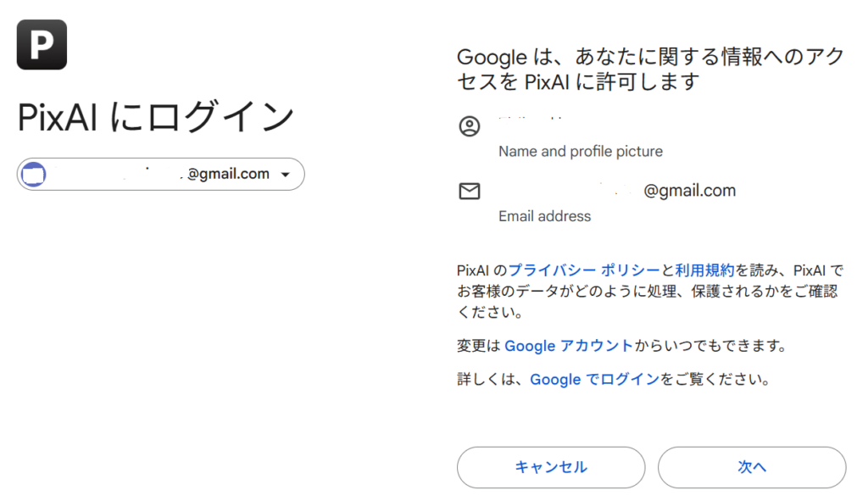
Task: Click the 'Email address' label
Action: (x=544, y=216)
